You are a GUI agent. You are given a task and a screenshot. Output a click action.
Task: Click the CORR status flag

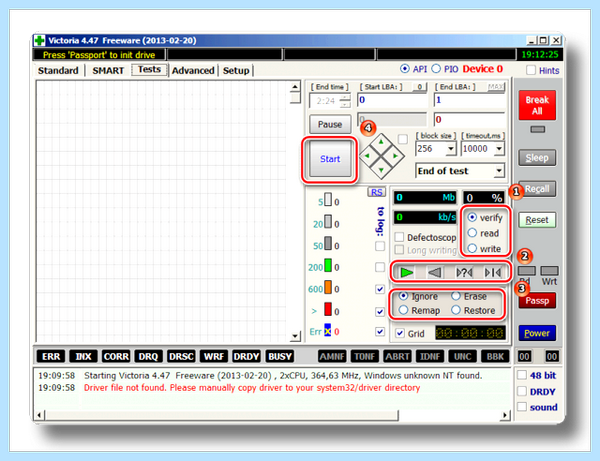point(116,357)
